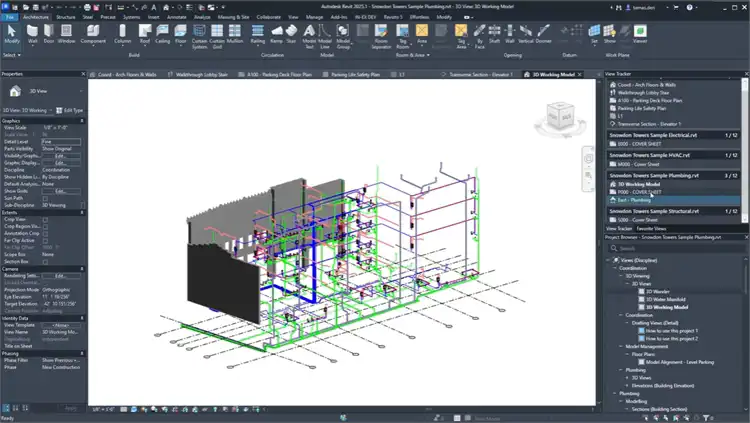Pick the Roof tool
This screenshot has height=423, width=750.
(145, 34)
